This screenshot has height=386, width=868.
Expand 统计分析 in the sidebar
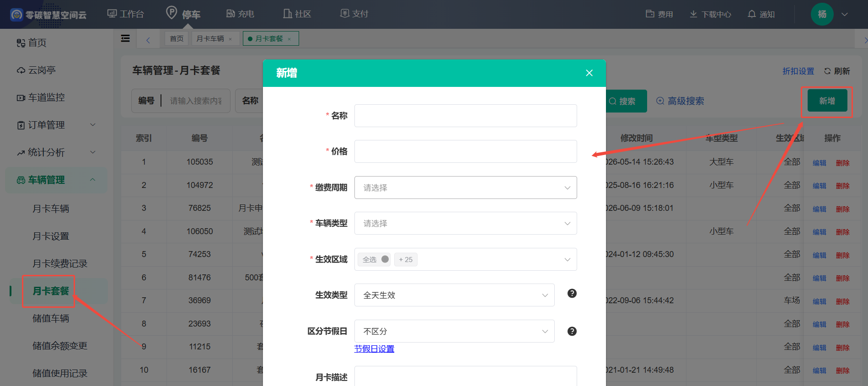pos(56,152)
